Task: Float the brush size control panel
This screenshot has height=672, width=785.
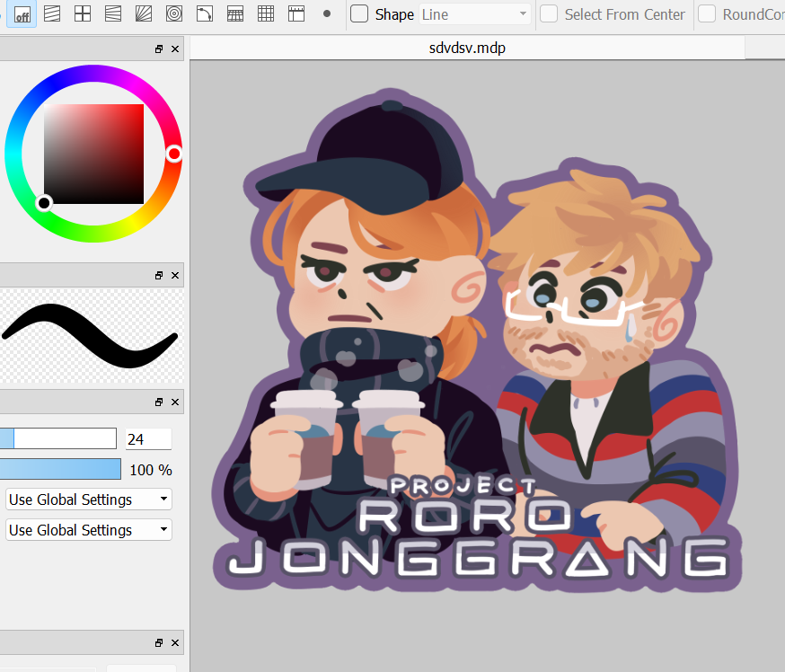Action: click(x=159, y=402)
